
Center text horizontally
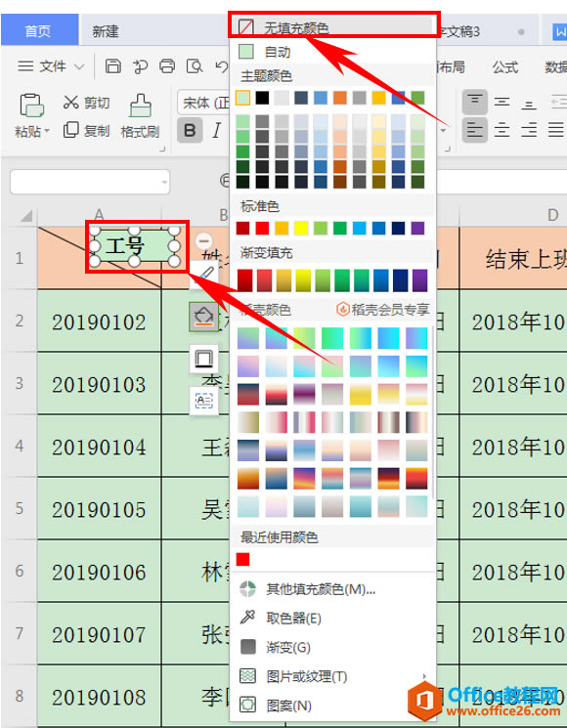pyautogui.click(x=502, y=130)
